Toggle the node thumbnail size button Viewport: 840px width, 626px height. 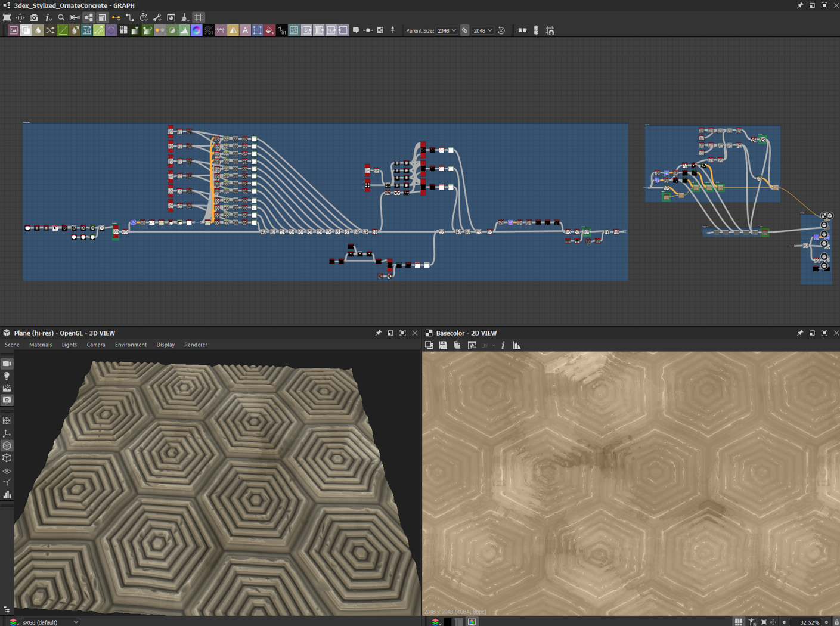[103, 18]
